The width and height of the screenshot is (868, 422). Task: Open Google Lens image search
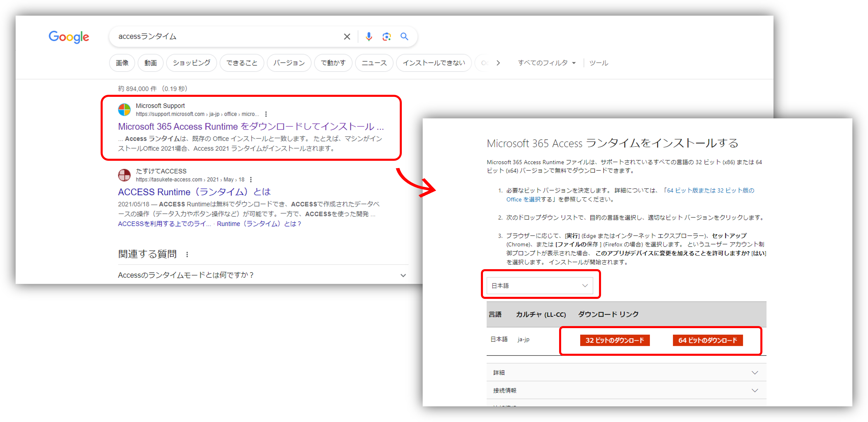pyautogui.click(x=386, y=37)
